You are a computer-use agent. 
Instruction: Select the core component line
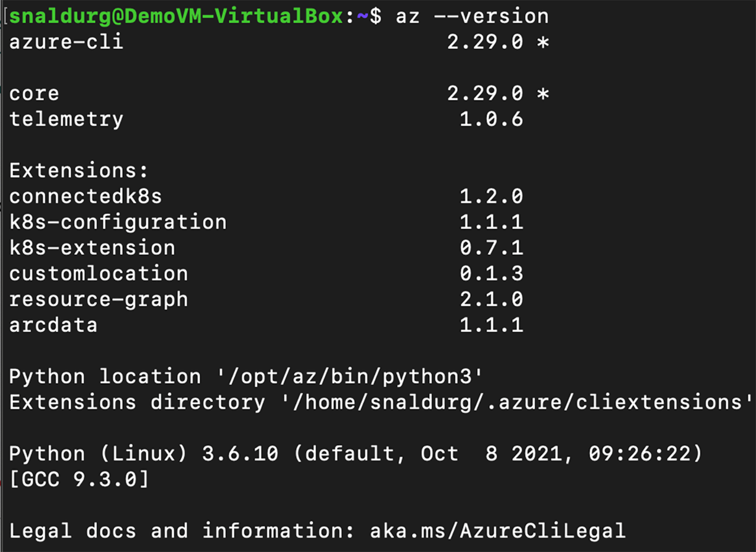pyautogui.click(x=34, y=93)
